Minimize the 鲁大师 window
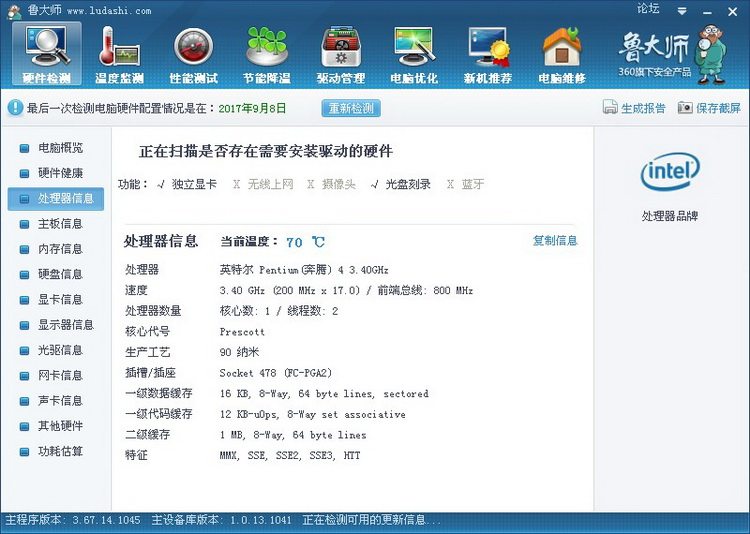 [707, 11]
